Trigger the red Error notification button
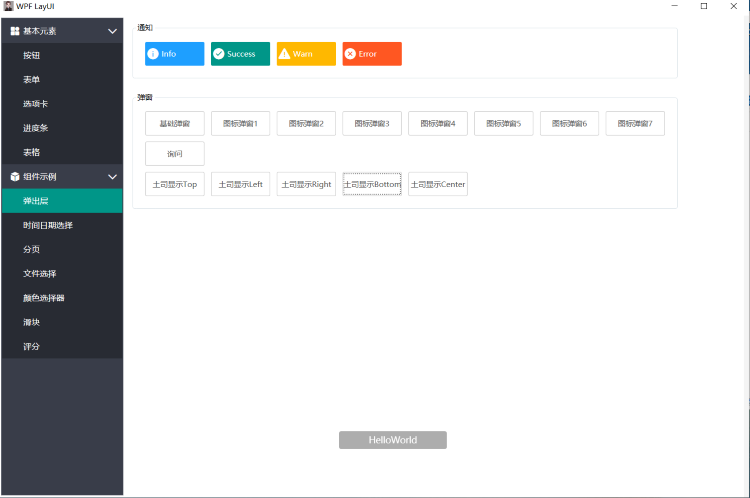 (372, 54)
